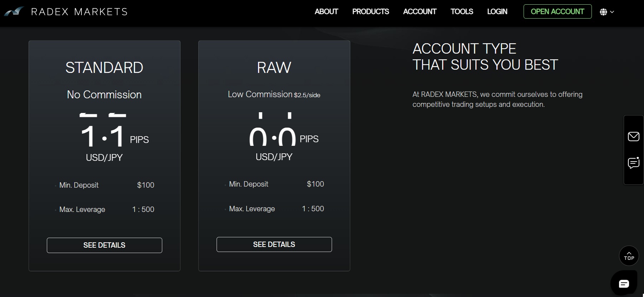Click the OPEN ACCOUNT button

tap(558, 11)
